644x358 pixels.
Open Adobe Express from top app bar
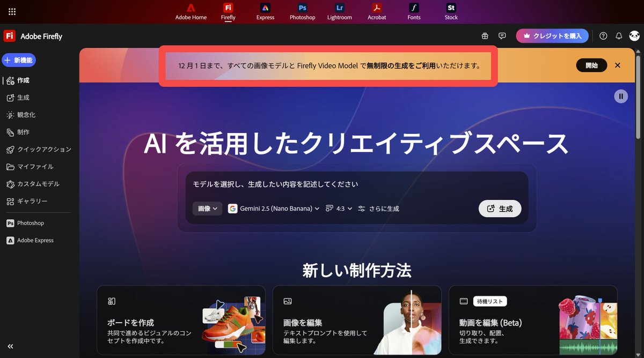coord(265,12)
